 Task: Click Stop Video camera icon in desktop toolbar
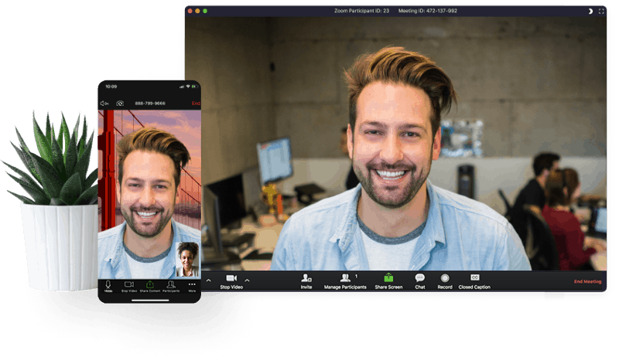pos(231,278)
